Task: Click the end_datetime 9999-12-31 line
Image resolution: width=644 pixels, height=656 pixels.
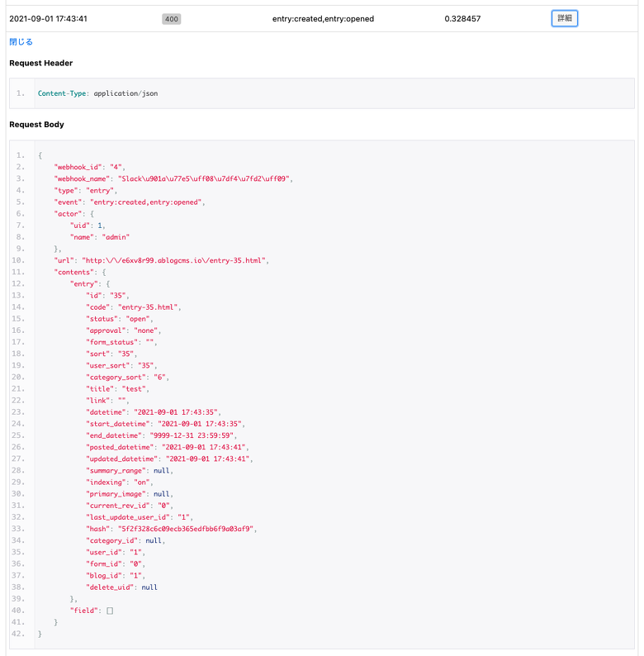Action: (163, 435)
